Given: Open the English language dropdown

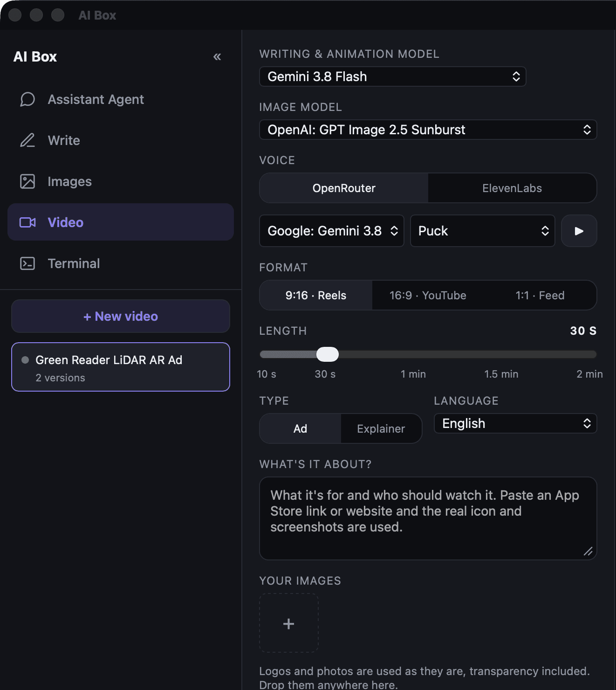Looking at the screenshot, I should pos(515,423).
